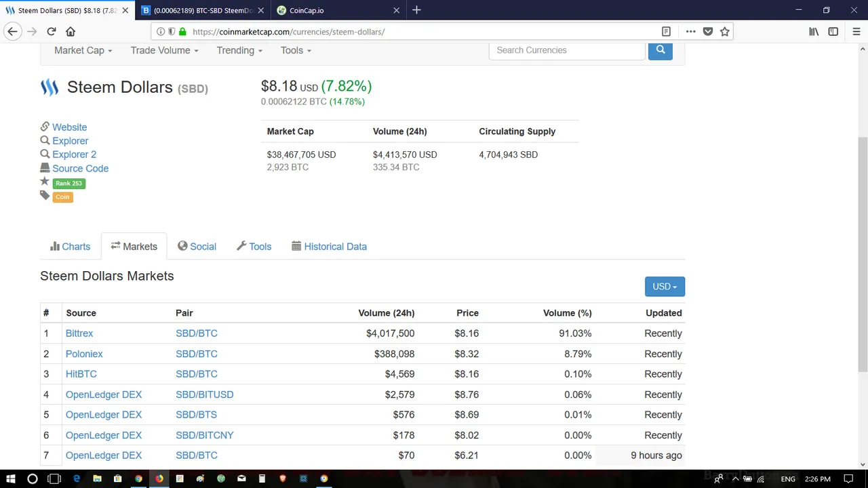Image resolution: width=868 pixels, height=488 pixels.
Task: Open the USD currency selector dropdown
Action: pos(665,287)
